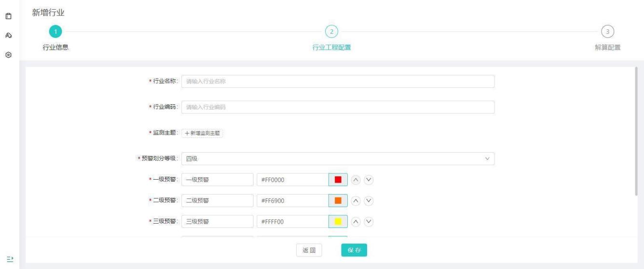This screenshot has width=644, height=269.
Task: Click the hexagon settings icon in sidebar
Action: click(x=8, y=55)
